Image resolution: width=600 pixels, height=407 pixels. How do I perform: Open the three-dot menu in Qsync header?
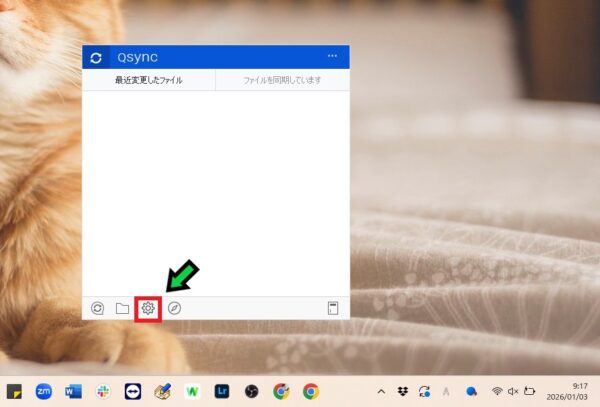pos(332,56)
